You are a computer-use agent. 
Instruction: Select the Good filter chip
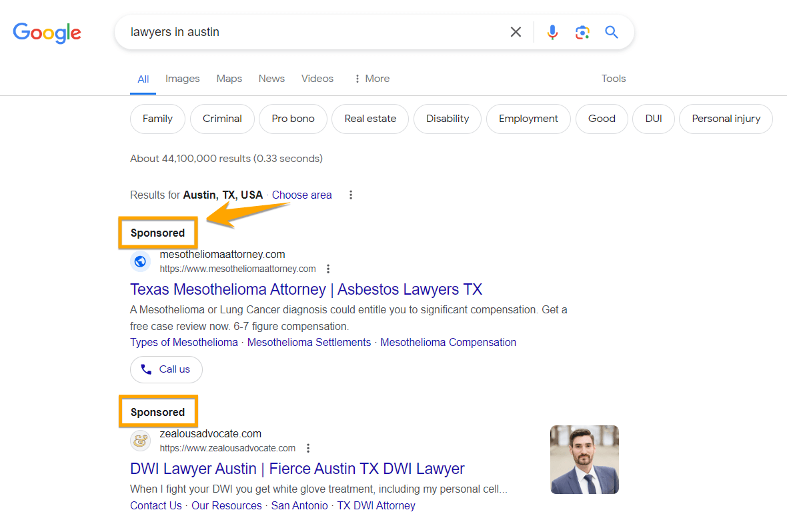tap(602, 119)
